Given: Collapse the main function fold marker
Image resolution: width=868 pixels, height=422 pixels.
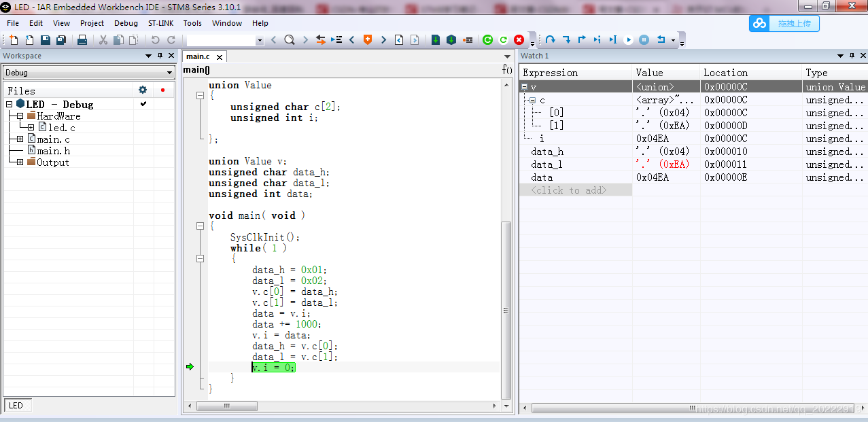Looking at the screenshot, I should coord(200,226).
